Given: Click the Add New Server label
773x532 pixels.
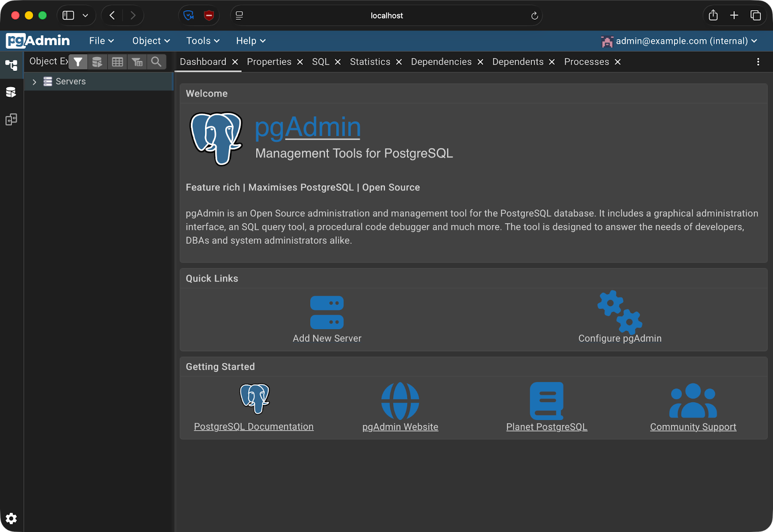Looking at the screenshot, I should coord(327,338).
